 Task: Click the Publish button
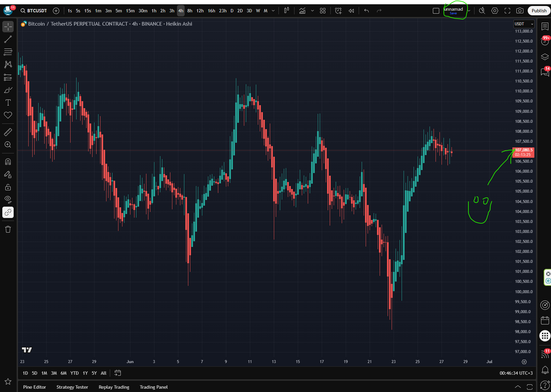tap(539, 11)
